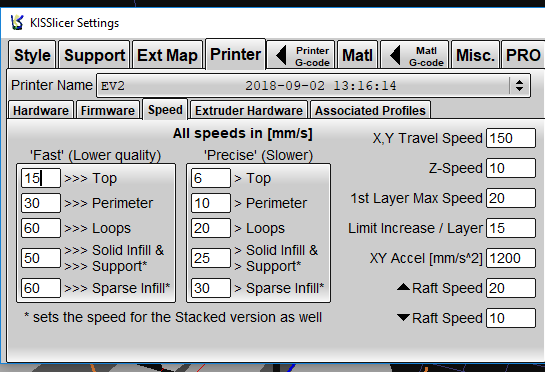Edit the Fast Loops speed field
Viewport: 545px width, 372px height.
point(41,228)
